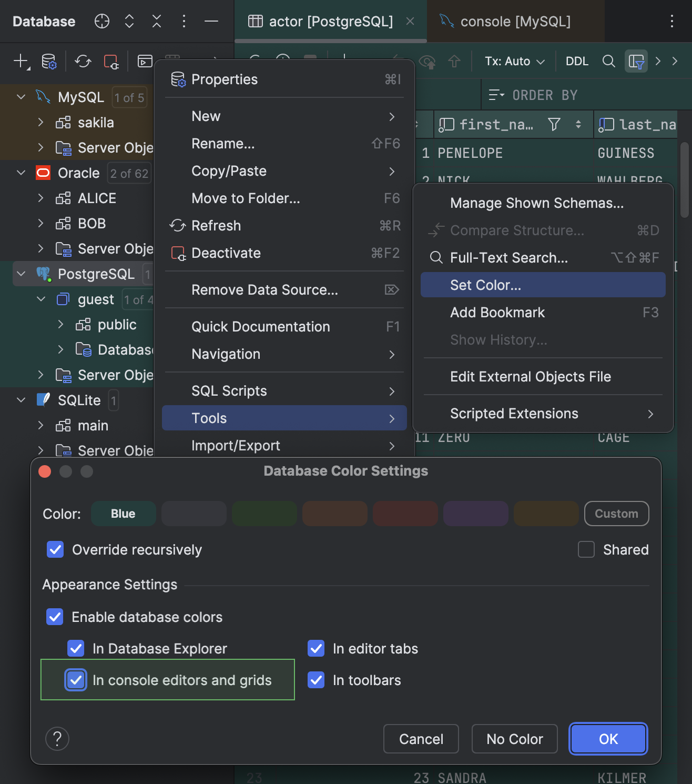The width and height of the screenshot is (692, 784).
Task: Toggle In editor tabs checkbox
Action: point(316,649)
